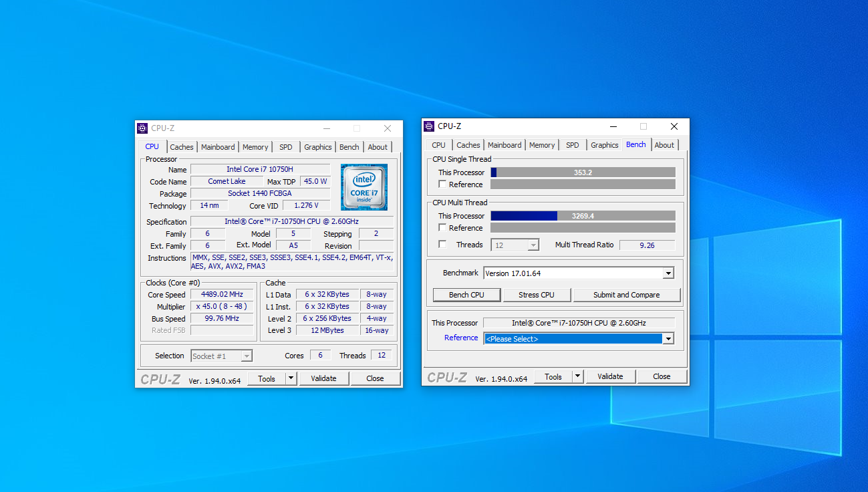Open About tab in the right window

664,145
